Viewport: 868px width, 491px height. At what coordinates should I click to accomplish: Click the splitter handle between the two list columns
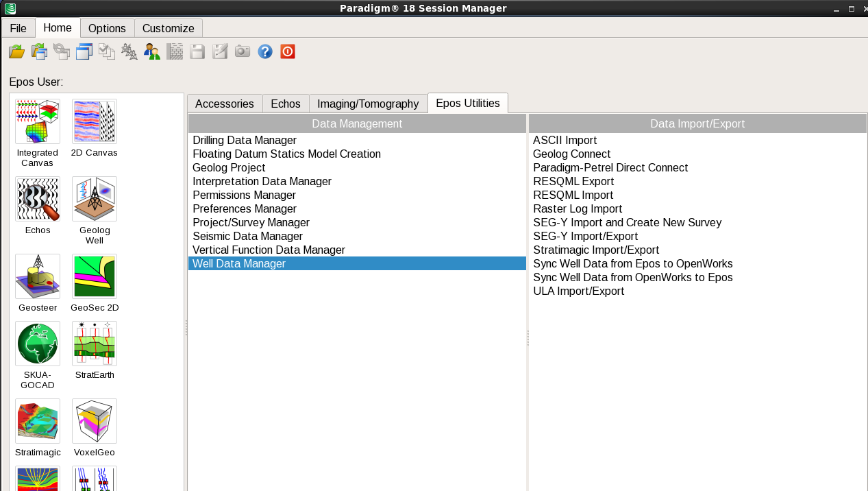(528, 338)
